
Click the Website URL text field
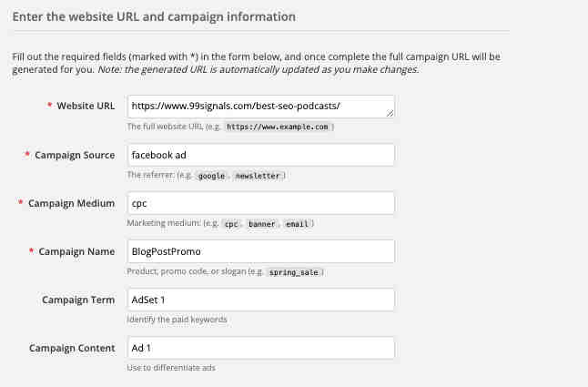[x=260, y=107]
